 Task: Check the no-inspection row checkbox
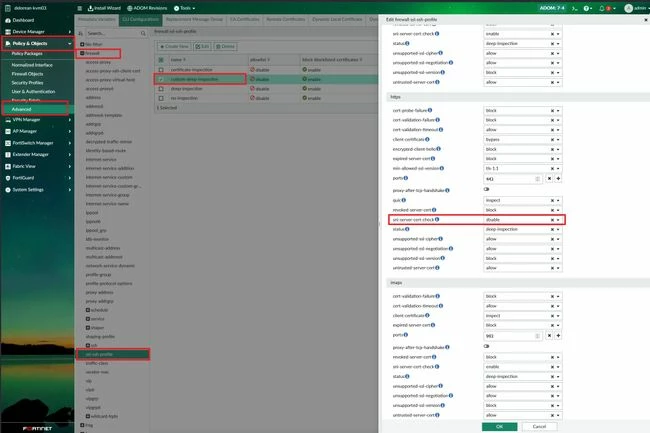click(161, 98)
